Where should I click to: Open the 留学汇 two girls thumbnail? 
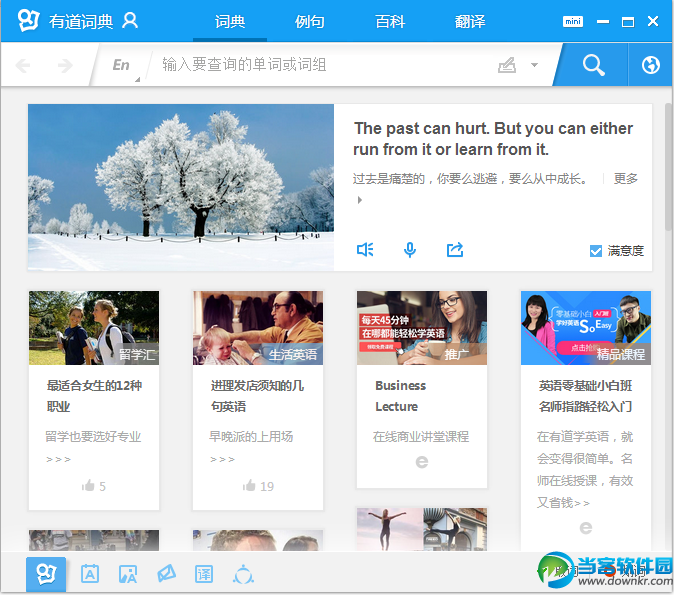coord(94,328)
